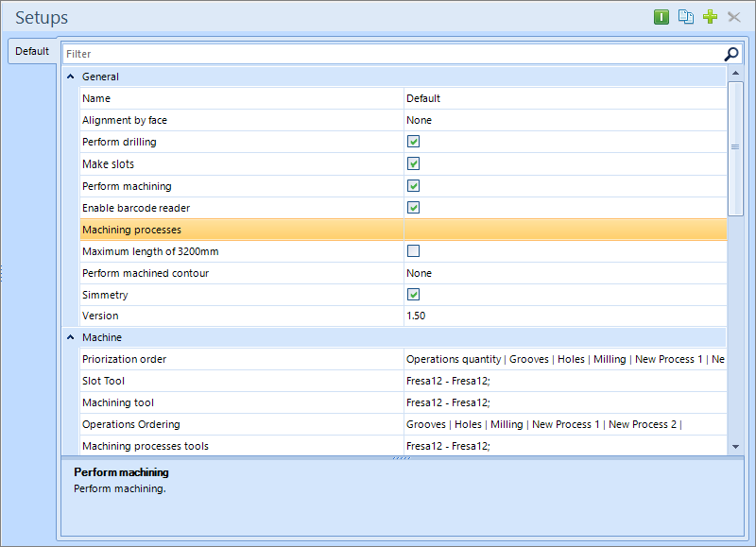Image resolution: width=756 pixels, height=547 pixels.
Task: Select the Perform drilling label
Action: (119, 142)
